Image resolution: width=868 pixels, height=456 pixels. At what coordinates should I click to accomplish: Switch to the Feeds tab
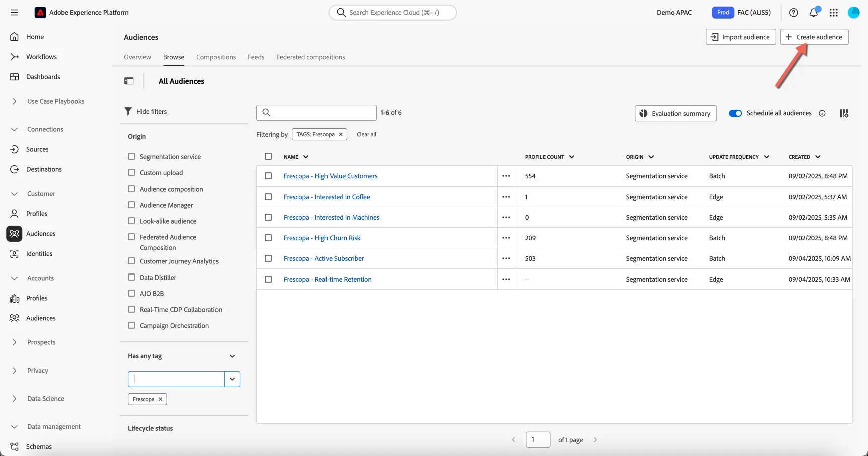tap(256, 57)
